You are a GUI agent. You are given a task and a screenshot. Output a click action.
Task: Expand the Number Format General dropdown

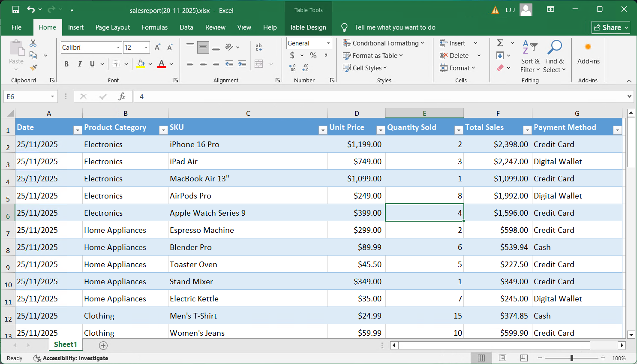coord(328,43)
